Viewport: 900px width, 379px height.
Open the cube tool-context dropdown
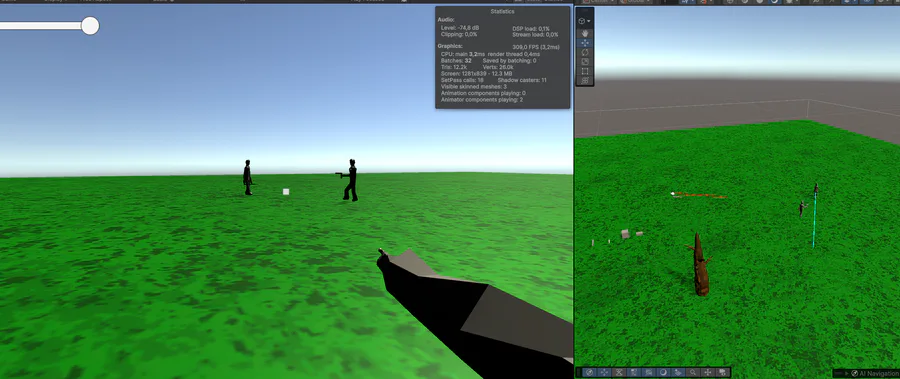pyautogui.click(x=584, y=21)
